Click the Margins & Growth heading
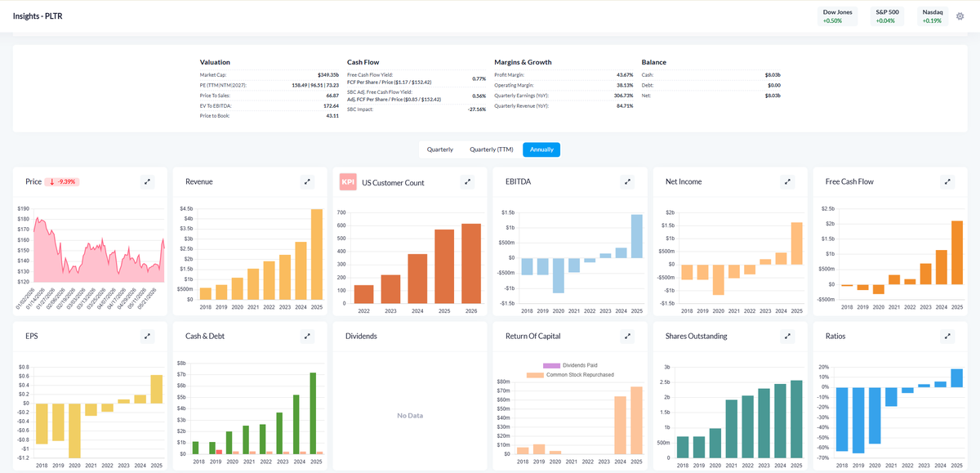 coord(523,62)
